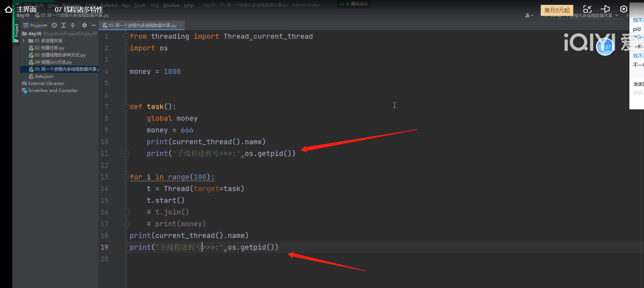Fold the import block at line 1

pos(127,36)
